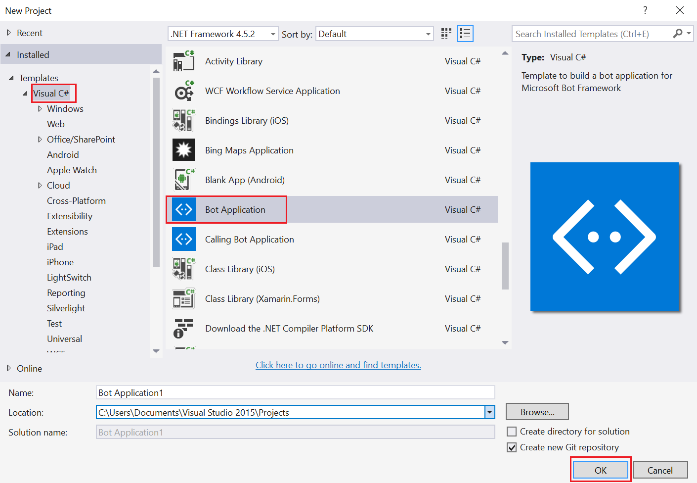Close the New Project dialog

680,10
